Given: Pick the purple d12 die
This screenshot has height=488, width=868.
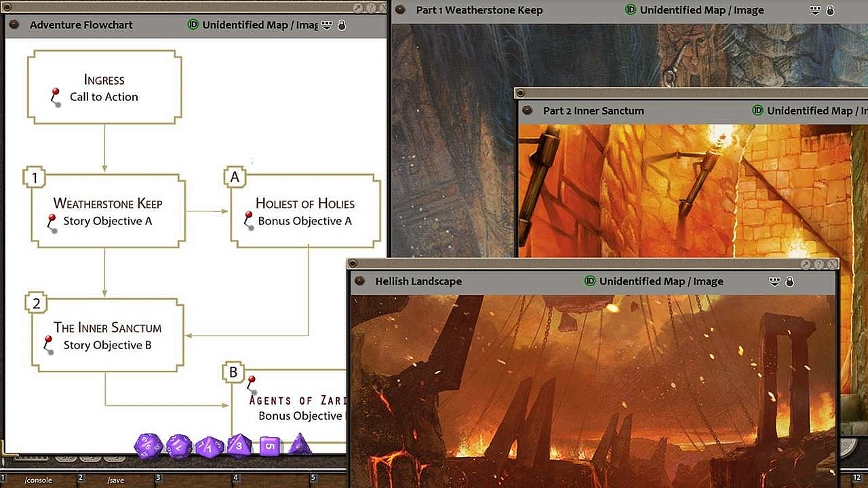Looking at the screenshot, I should coord(179,447).
